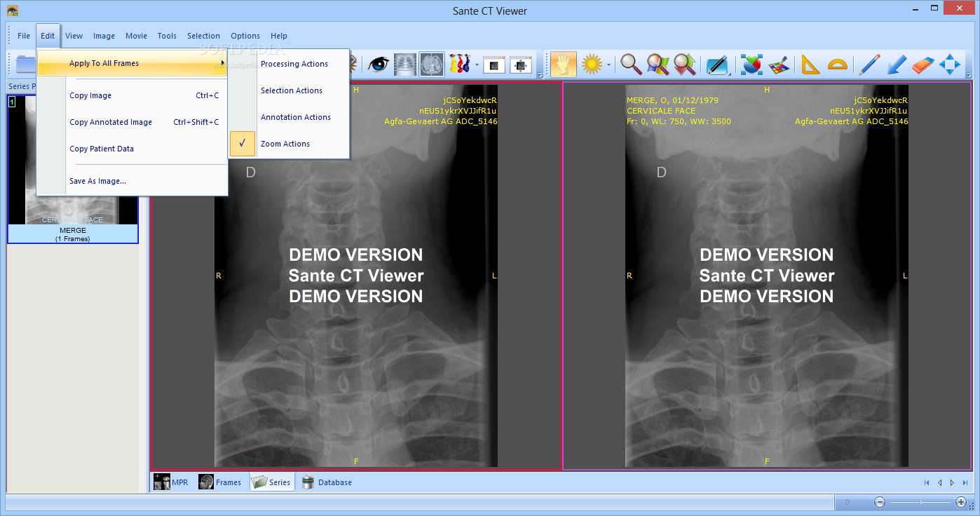Choose Copy Image from Edit menu
This screenshot has width=980, height=516.
(x=132, y=95)
